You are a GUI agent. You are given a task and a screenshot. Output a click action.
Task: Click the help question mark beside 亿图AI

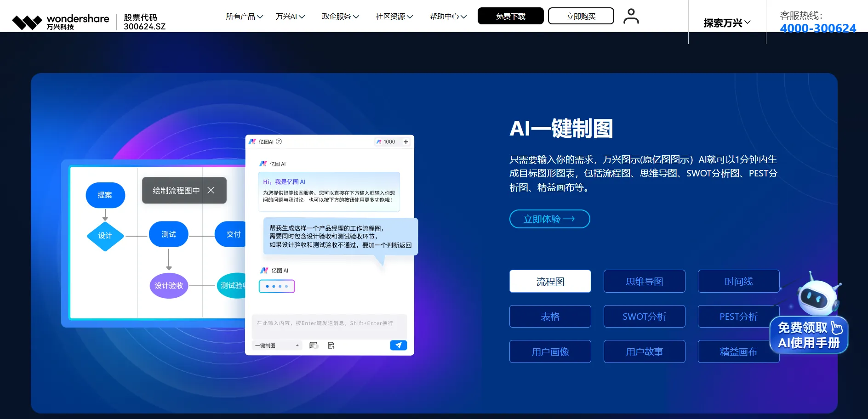point(279,142)
